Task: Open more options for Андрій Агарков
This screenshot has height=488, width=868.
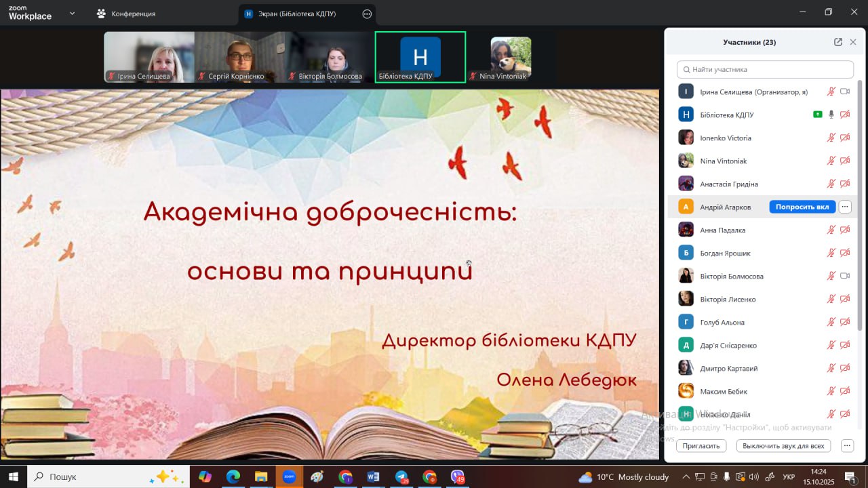Action: coord(845,207)
